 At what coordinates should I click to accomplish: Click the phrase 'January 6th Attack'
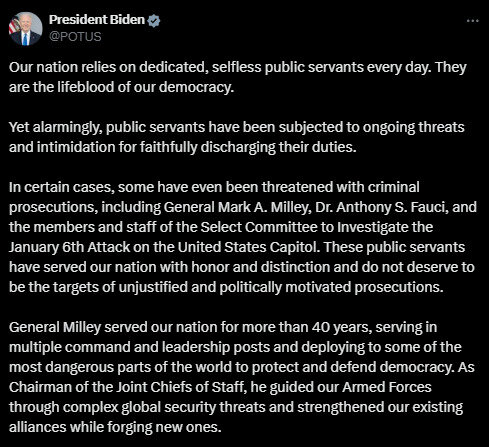pyautogui.click(x=69, y=247)
